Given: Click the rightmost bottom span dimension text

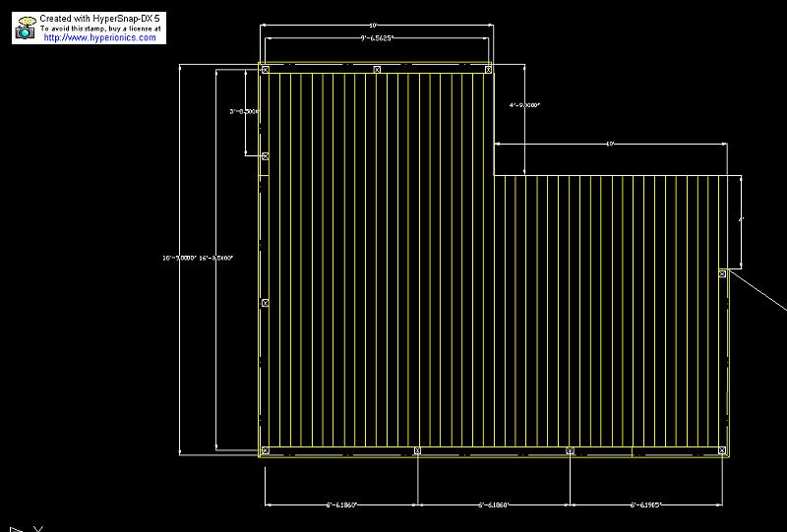Looking at the screenshot, I should tap(646, 504).
